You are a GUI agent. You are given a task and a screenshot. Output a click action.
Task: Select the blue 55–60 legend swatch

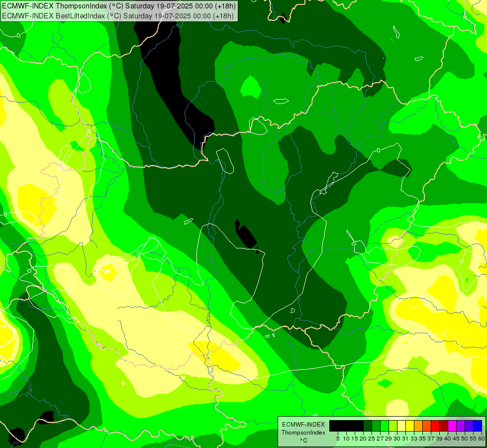click(478, 426)
